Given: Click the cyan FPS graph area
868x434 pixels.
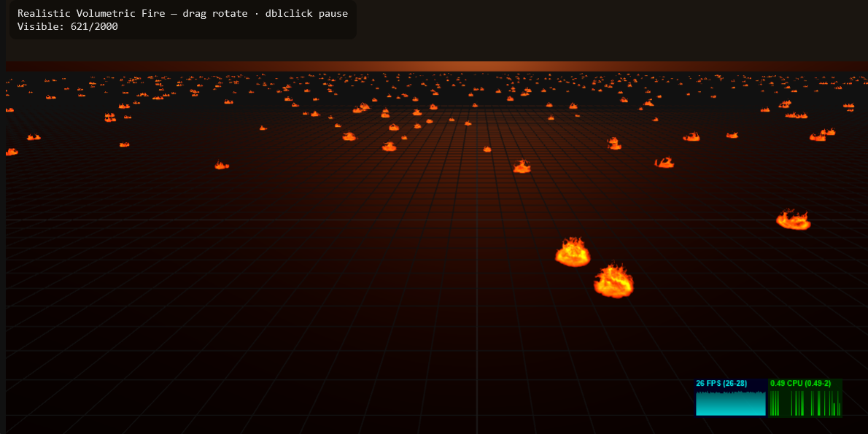Looking at the screenshot, I should click(x=730, y=403).
